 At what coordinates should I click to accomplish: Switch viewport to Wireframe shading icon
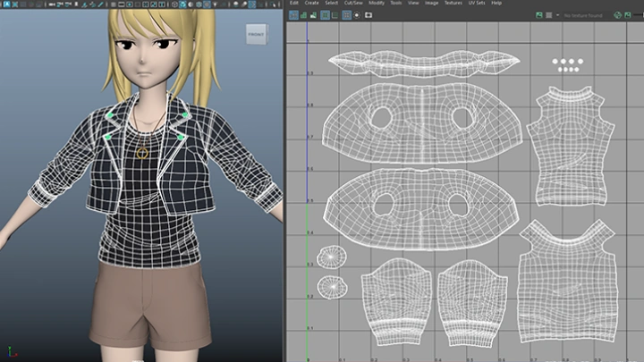tap(174, 4)
